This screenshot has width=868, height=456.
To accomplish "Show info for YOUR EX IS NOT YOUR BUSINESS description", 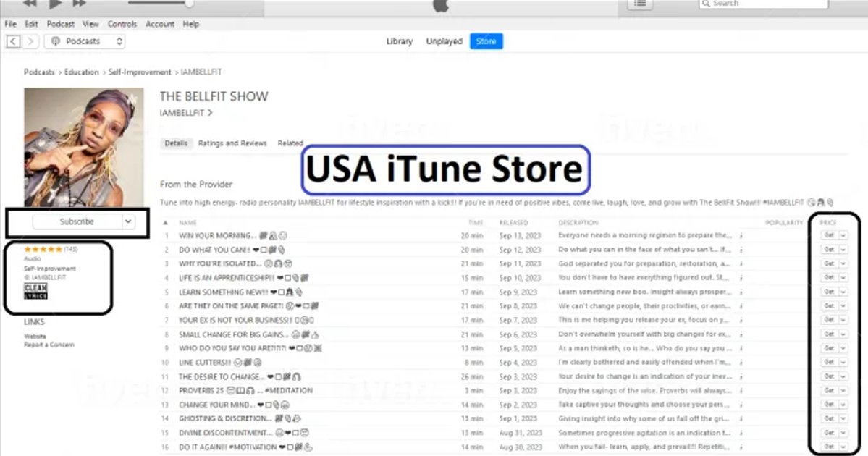I will pyautogui.click(x=741, y=321).
